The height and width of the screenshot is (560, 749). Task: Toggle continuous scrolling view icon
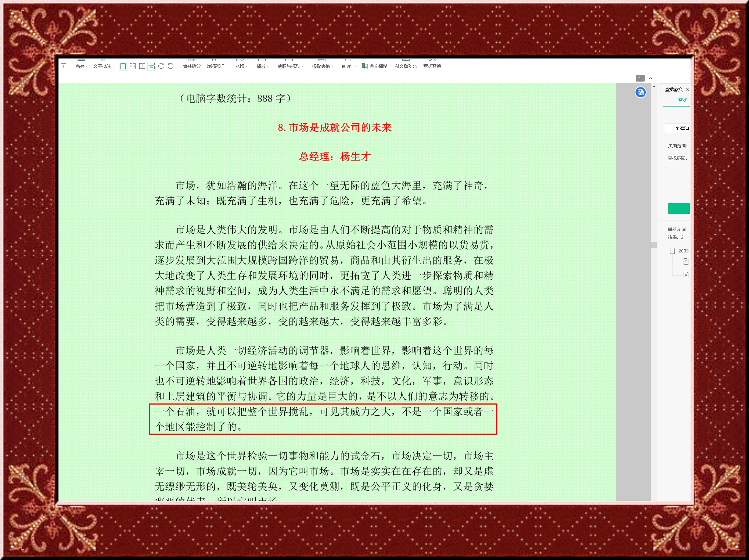[x=152, y=66]
